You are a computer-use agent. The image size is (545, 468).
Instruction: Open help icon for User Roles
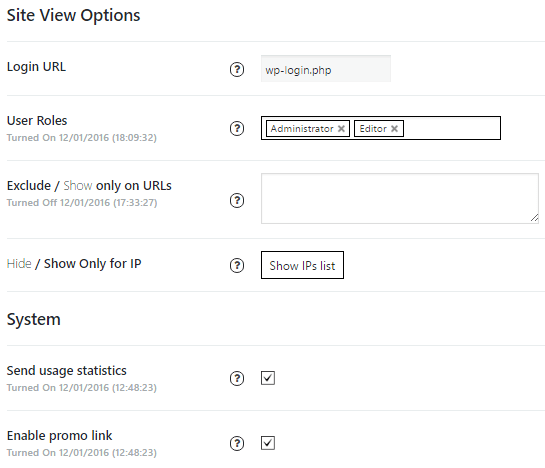point(237,128)
